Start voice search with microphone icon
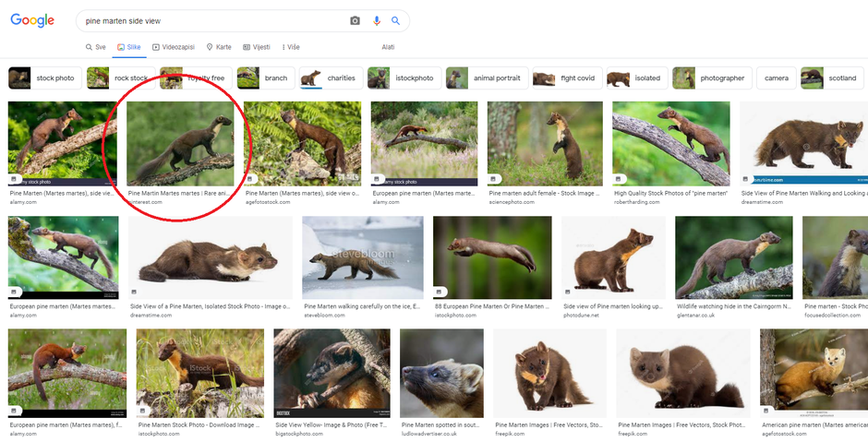The height and width of the screenshot is (442, 868). coord(376,20)
